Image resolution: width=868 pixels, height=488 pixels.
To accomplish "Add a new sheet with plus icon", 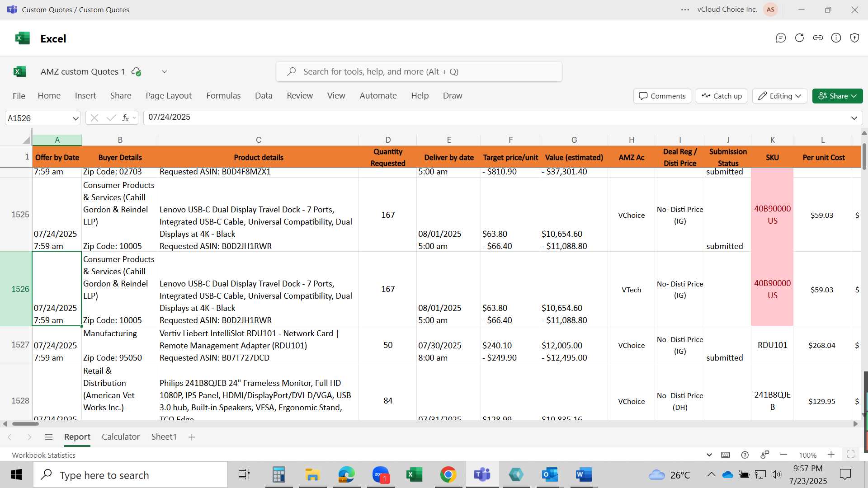I will pos(192,437).
